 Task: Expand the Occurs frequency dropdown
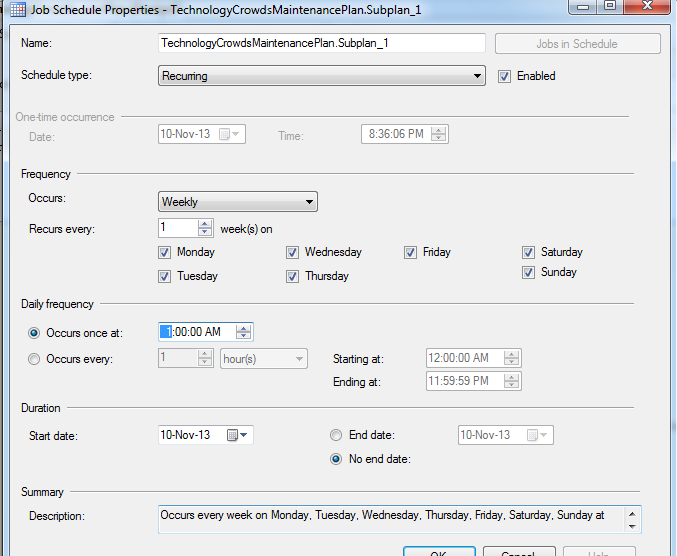point(238,202)
